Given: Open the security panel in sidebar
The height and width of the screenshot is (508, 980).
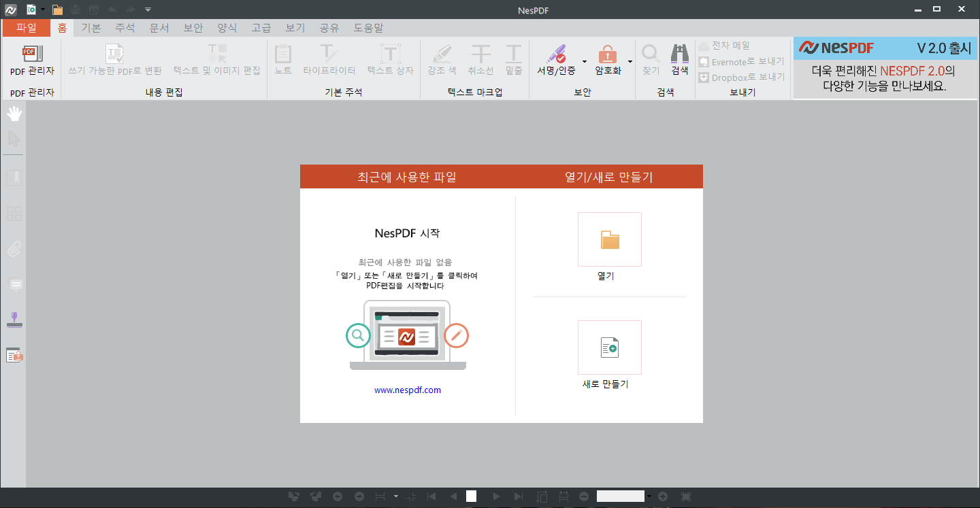Looking at the screenshot, I should click(x=14, y=355).
